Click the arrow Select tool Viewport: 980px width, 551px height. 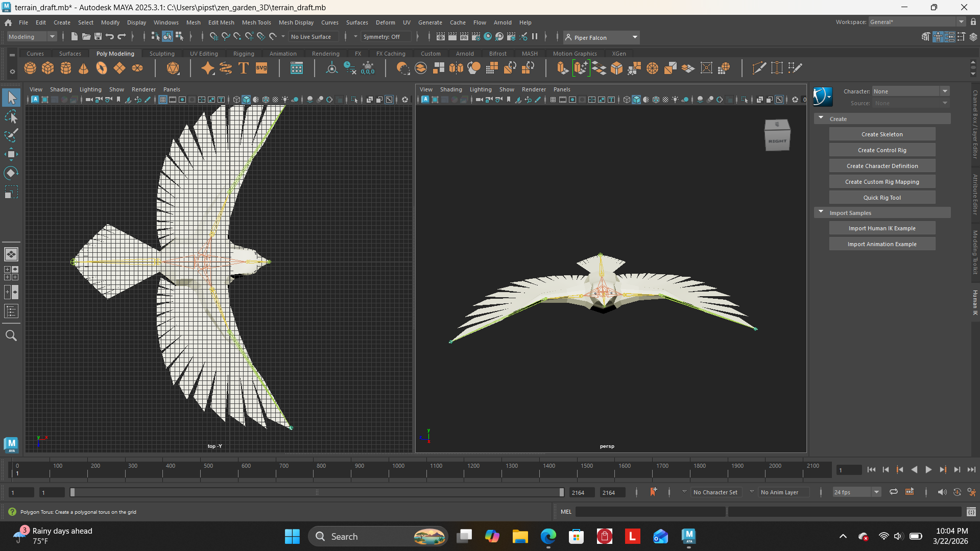11,98
